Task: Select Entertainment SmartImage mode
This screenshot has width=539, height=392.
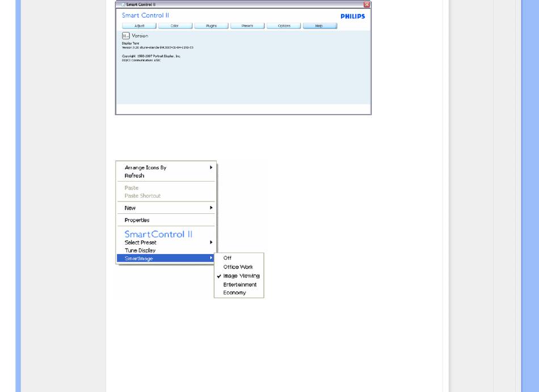Action: (239, 284)
